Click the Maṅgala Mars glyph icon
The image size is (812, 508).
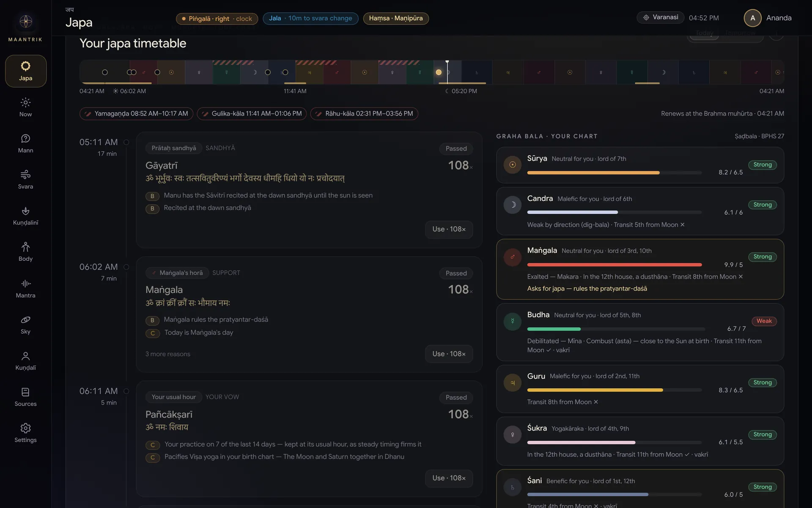tap(513, 257)
